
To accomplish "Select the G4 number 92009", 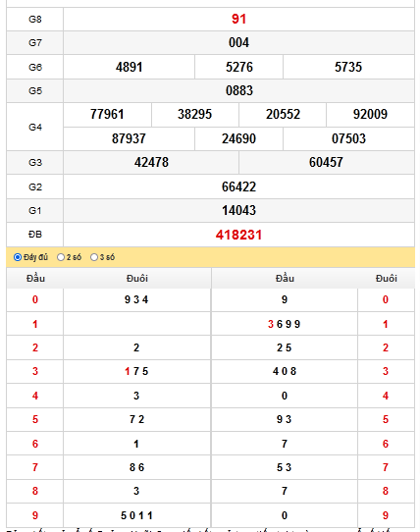I will (x=370, y=114).
